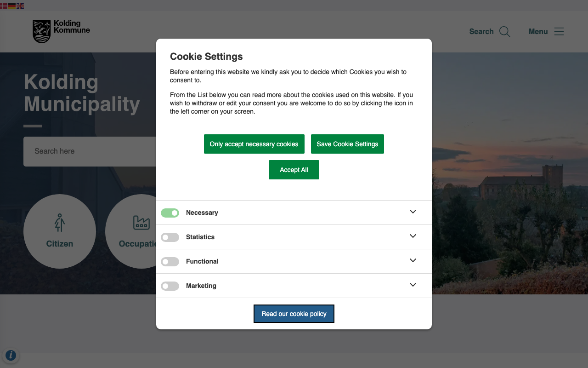Click the Kolding Kommune coat of arms logo
Screen dimensions: 588x368
[41, 31]
